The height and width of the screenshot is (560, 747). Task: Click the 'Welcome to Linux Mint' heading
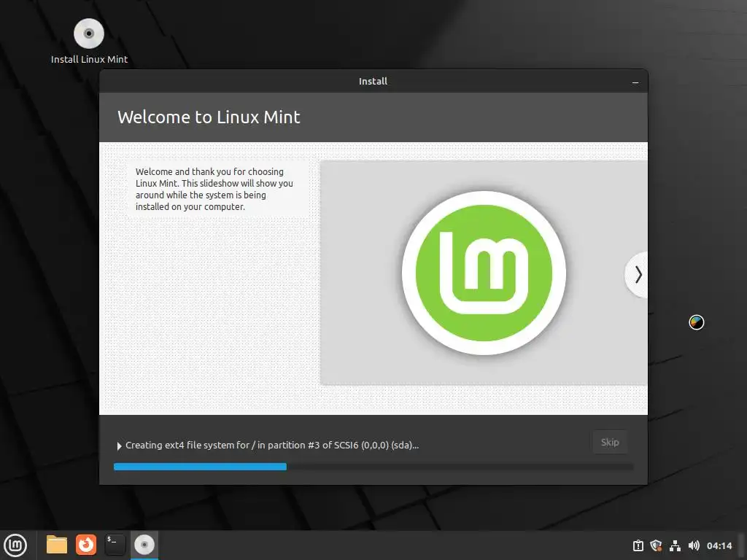tap(209, 117)
